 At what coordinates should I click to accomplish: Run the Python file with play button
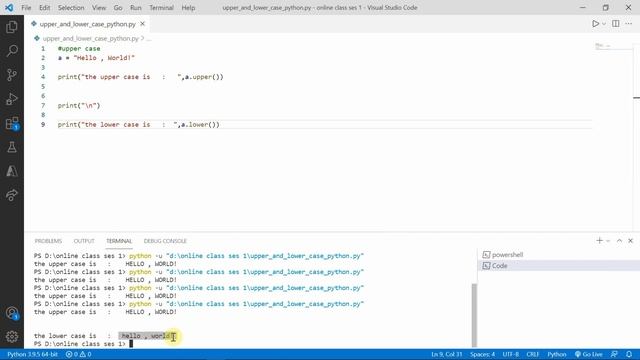[596, 24]
